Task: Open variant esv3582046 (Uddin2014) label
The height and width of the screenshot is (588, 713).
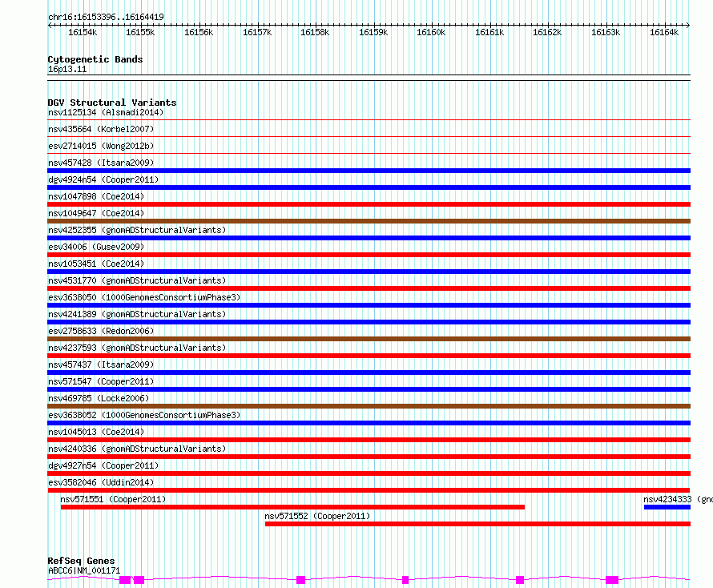Action: (101, 482)
